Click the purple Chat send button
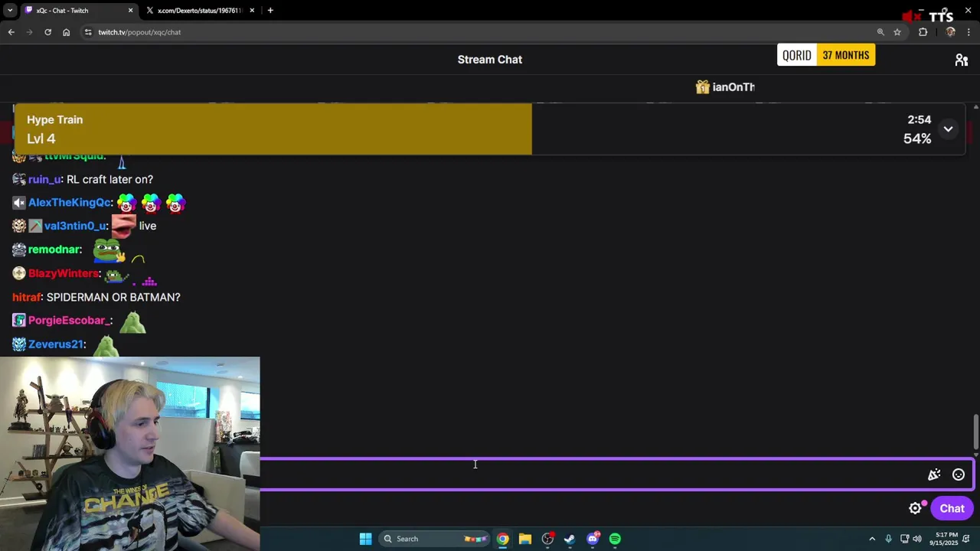This screenshot has height=551, width=980. coord(952,508)
